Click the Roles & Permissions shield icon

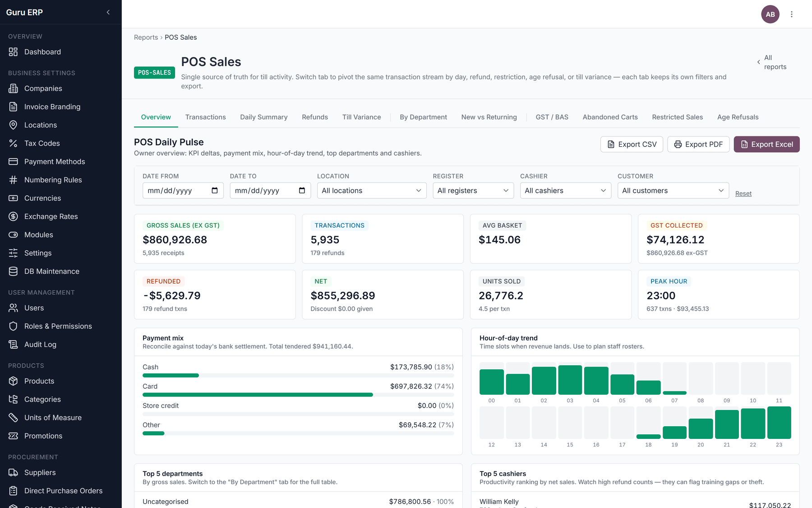(13, 326)
